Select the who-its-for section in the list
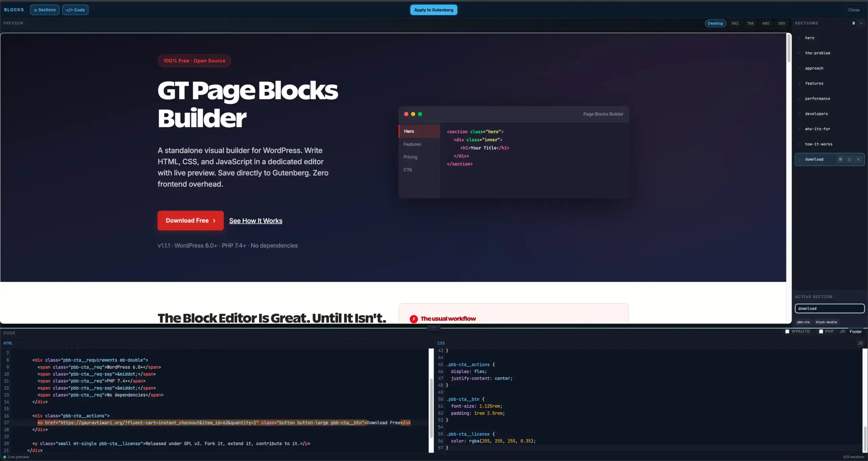868x461 pixels. tap(817, 129)
